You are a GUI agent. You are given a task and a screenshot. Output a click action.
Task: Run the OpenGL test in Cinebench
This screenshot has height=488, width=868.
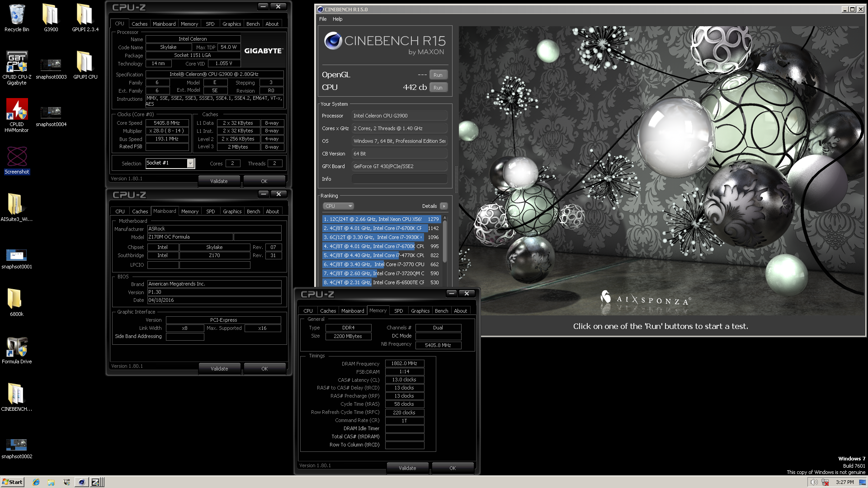click(x=438, y=75)
